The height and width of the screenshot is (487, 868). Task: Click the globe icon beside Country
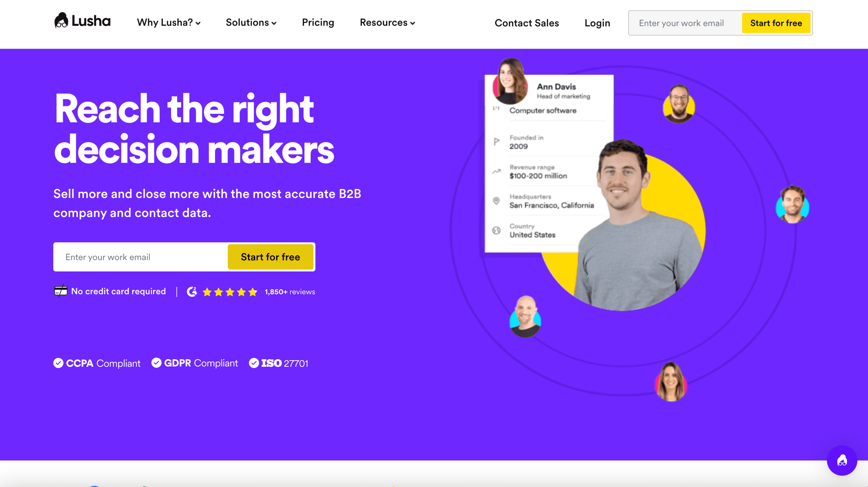click(x=496, y=231)
